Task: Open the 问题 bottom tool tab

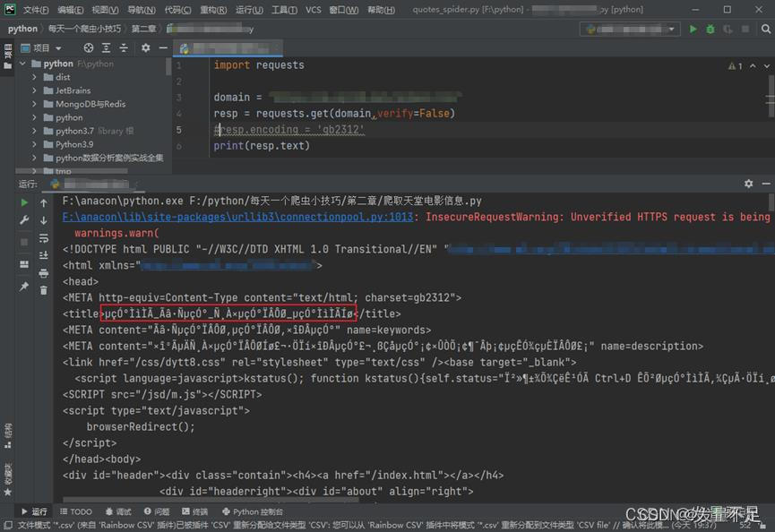Action: point(157,511)
